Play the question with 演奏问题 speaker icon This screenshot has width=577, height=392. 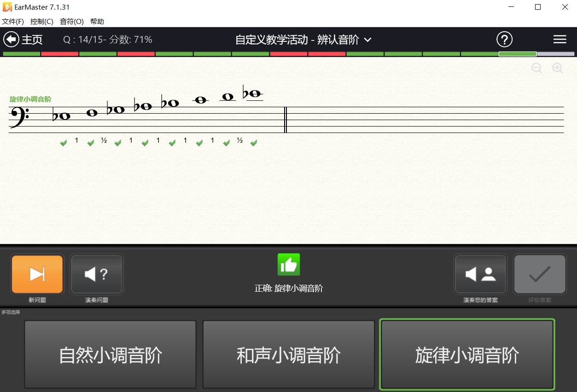click(x=97, y=274)
